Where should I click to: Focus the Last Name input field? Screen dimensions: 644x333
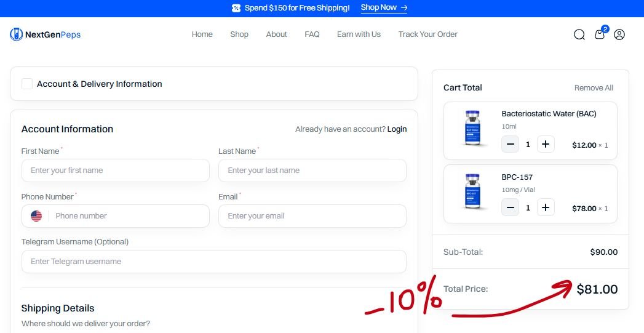312,171
